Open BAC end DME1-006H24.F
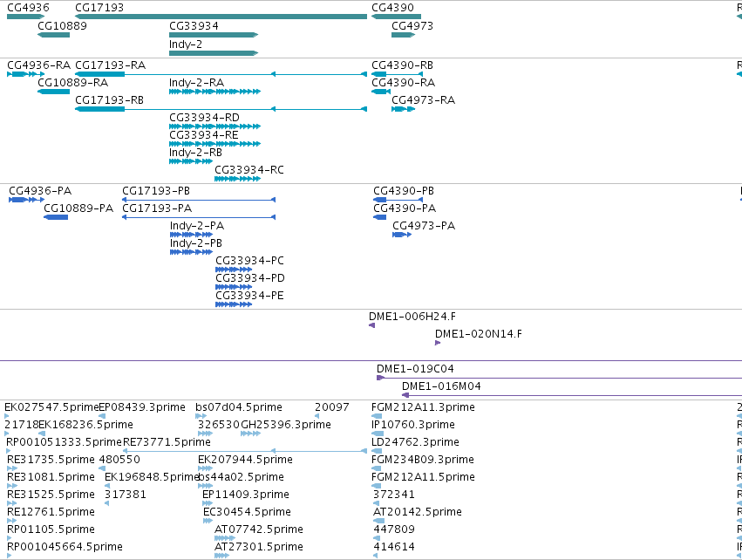Viewport: 742px width, 560px height. click(412, 317)
